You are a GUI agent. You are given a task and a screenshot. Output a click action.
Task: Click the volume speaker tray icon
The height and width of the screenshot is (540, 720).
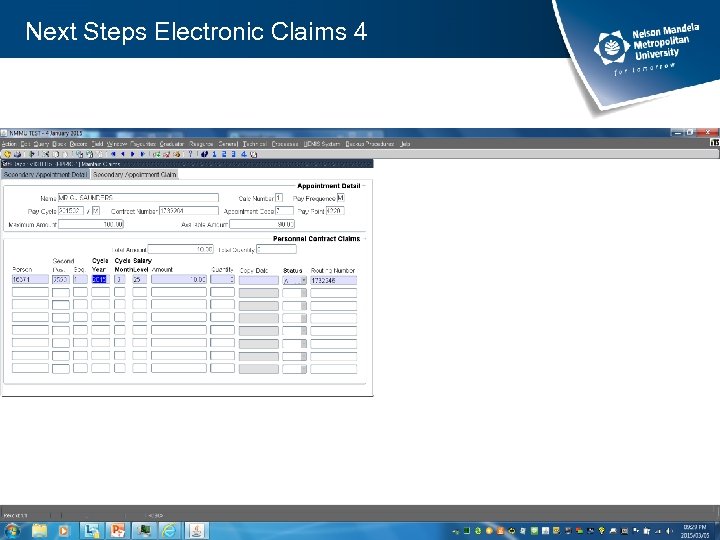tap(669, 531)
